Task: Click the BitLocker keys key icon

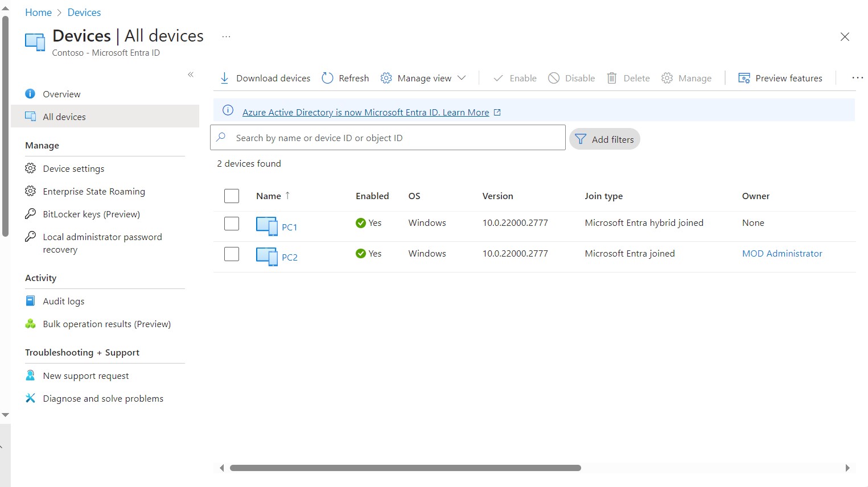Action: [x=30, y=214]
